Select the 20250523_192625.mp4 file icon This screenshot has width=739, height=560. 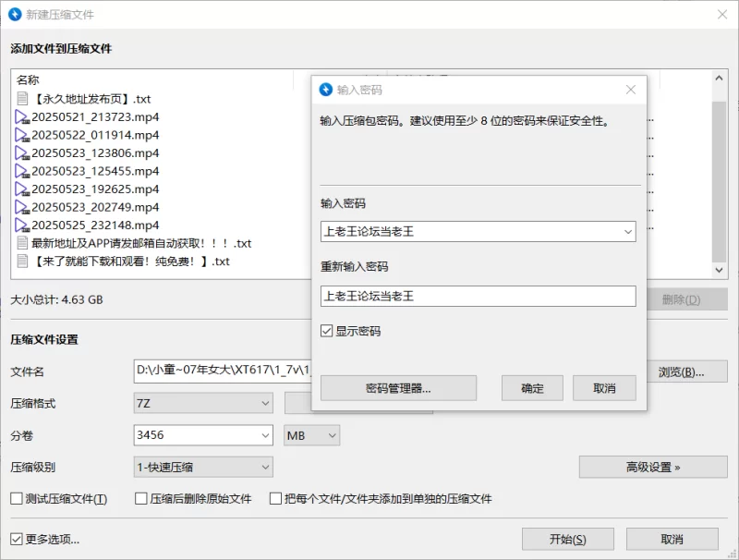[23, 189]
